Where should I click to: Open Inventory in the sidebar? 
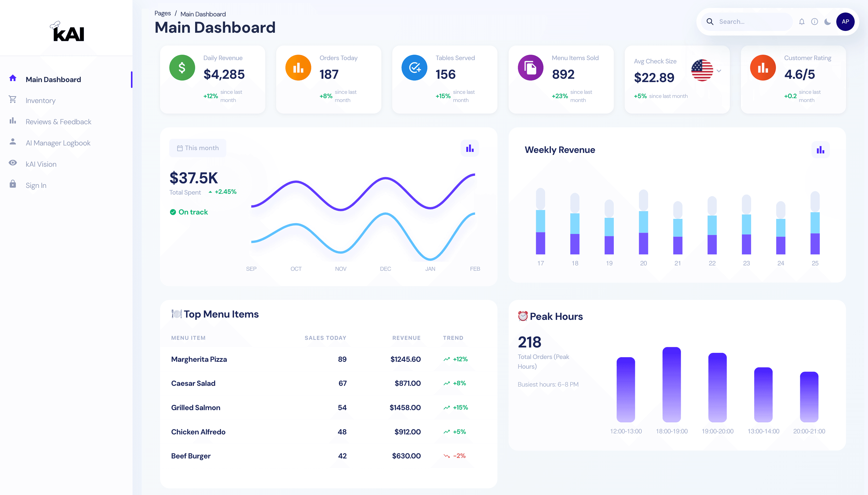pos(40,101)
